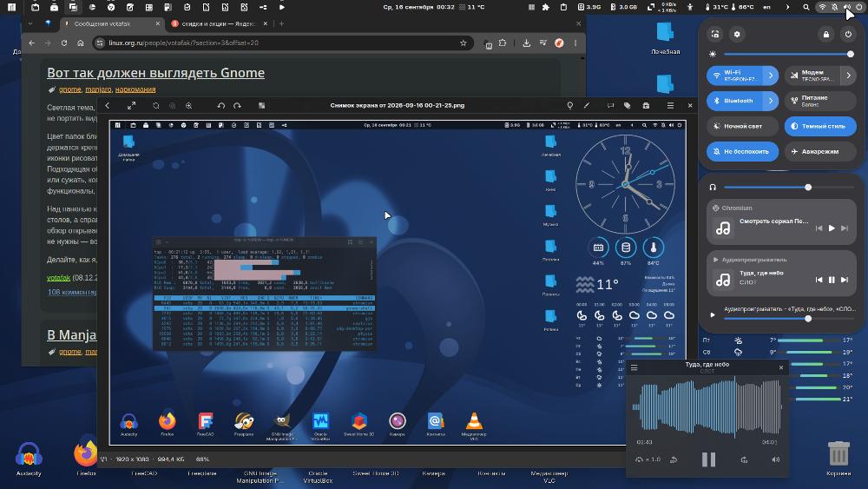
Task: Toggle Не беспокоить do not disturb
Action: (742, 152)
